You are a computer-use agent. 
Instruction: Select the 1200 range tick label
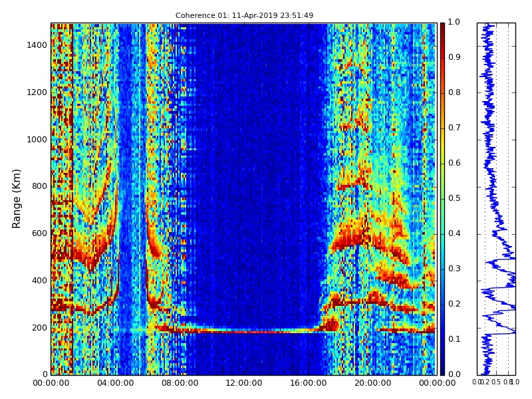tap(37, 92)
